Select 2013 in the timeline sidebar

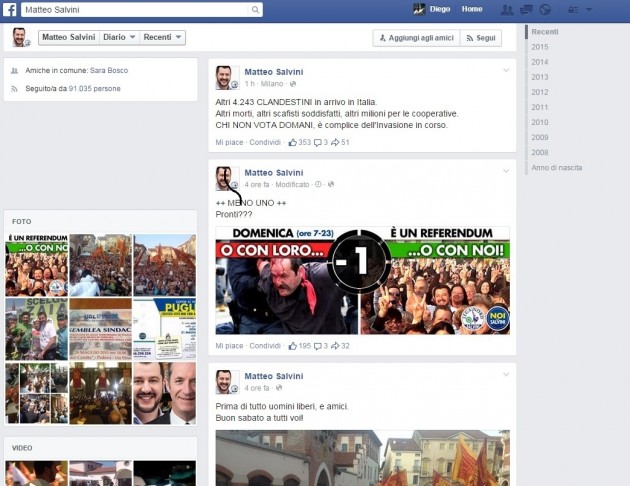pos(540,77)
